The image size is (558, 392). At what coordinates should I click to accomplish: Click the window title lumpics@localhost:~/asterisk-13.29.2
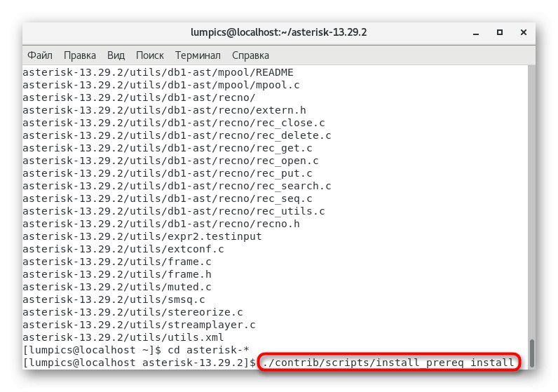coord(278,32)
